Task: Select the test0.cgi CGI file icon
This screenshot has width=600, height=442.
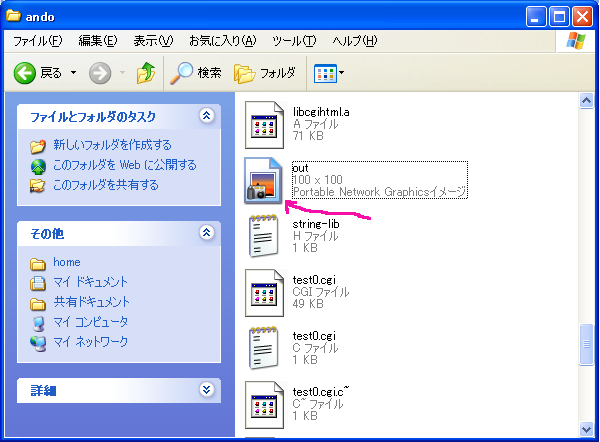Action: tap(264, 293)
